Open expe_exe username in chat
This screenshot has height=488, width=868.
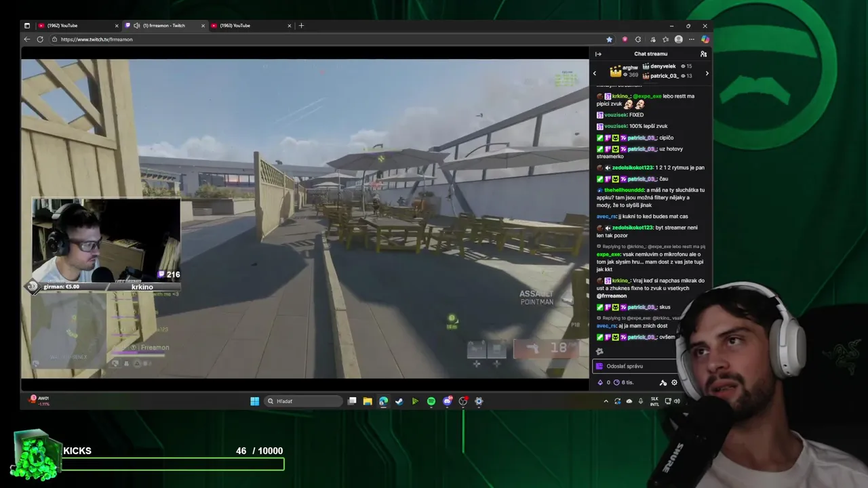(x=608, y=254)
